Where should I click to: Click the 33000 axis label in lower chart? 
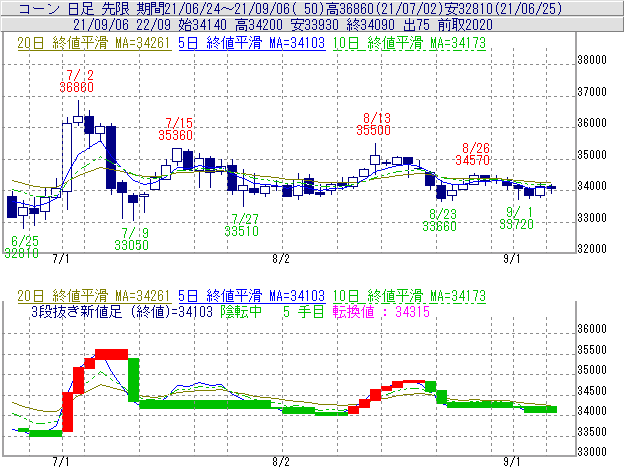[592, 452]
